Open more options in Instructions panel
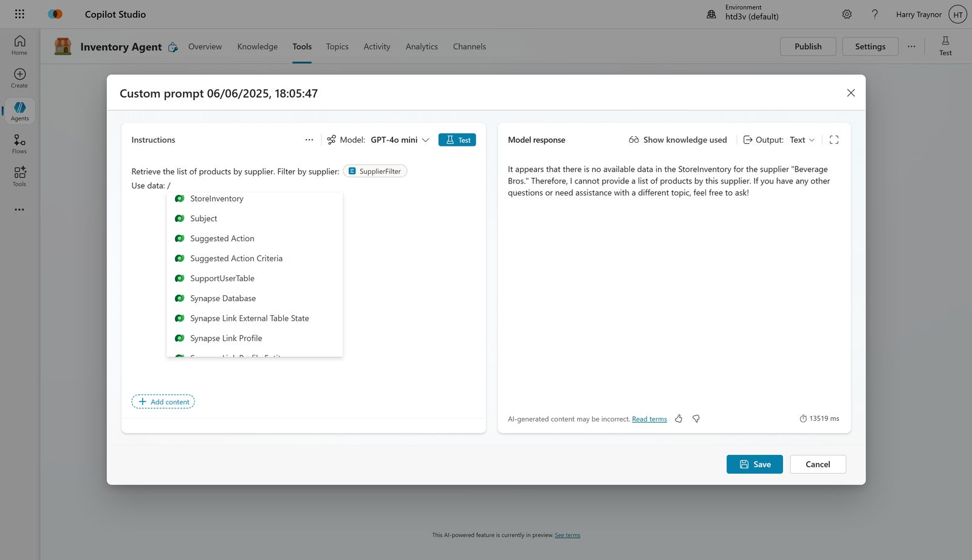Image resolution: width=972 pixels, height=560 pixels. point(309,139)
